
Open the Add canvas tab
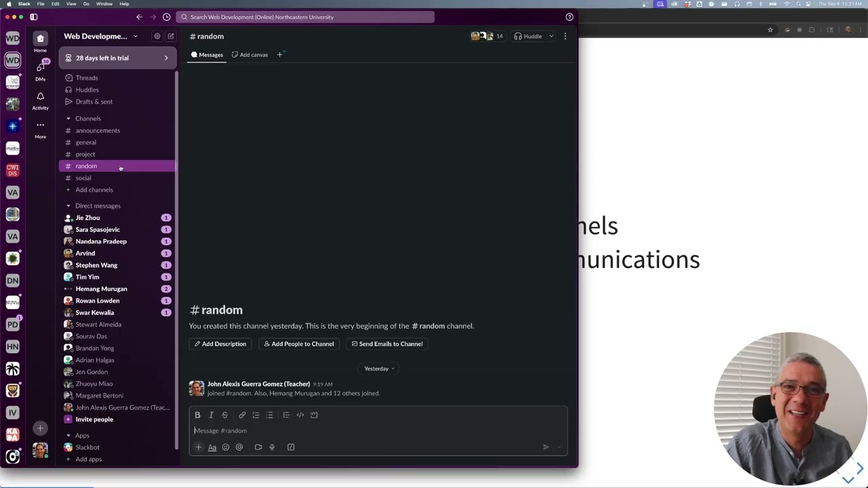(x=250, y=55)
